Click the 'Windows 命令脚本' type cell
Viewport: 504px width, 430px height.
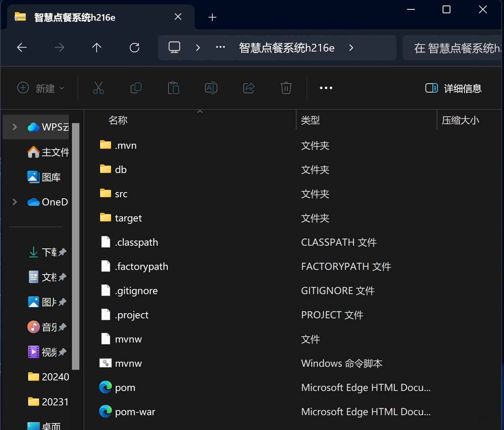342,363
